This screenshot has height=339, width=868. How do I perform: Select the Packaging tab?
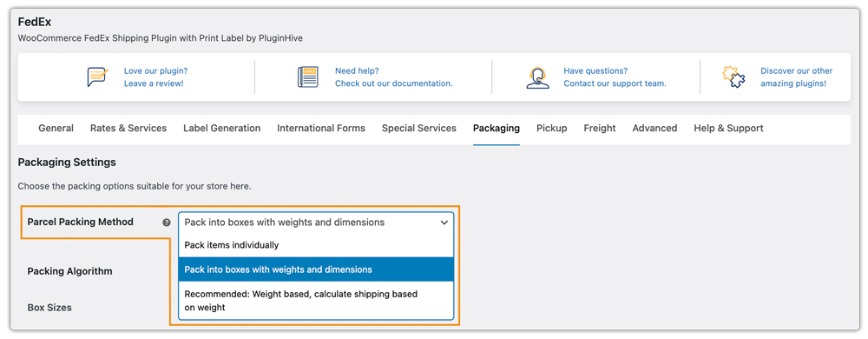click(496, 128)
